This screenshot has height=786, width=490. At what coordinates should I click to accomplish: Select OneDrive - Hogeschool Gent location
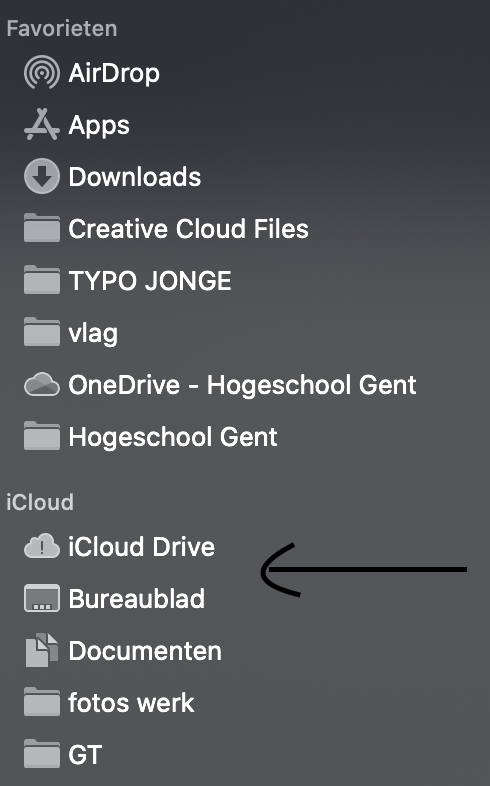[242, 385]
